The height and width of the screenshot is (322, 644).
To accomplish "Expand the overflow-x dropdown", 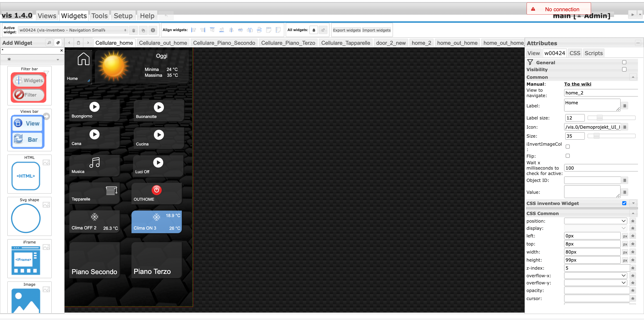I will 595,275.
